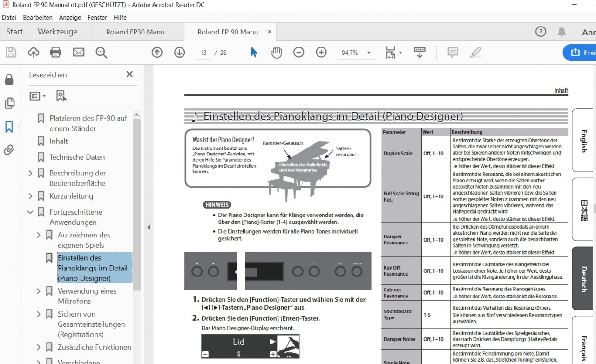Send file by email envelope icon
Screen dimensions: 596x364
point(79,52)
